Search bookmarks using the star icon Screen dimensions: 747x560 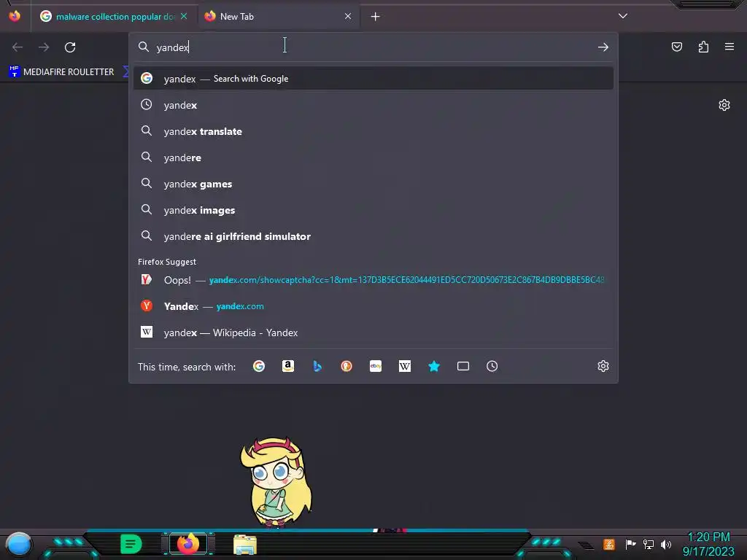click(434, 366)
